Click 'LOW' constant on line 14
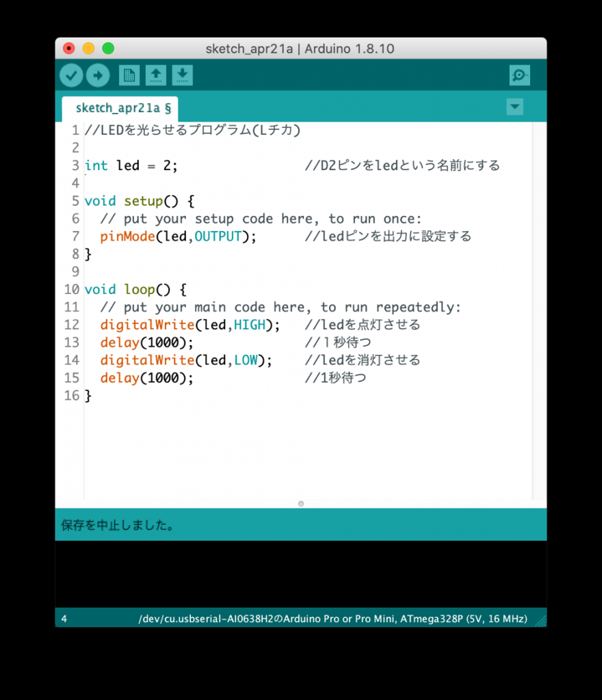602x700 pixels. (246, 360)
